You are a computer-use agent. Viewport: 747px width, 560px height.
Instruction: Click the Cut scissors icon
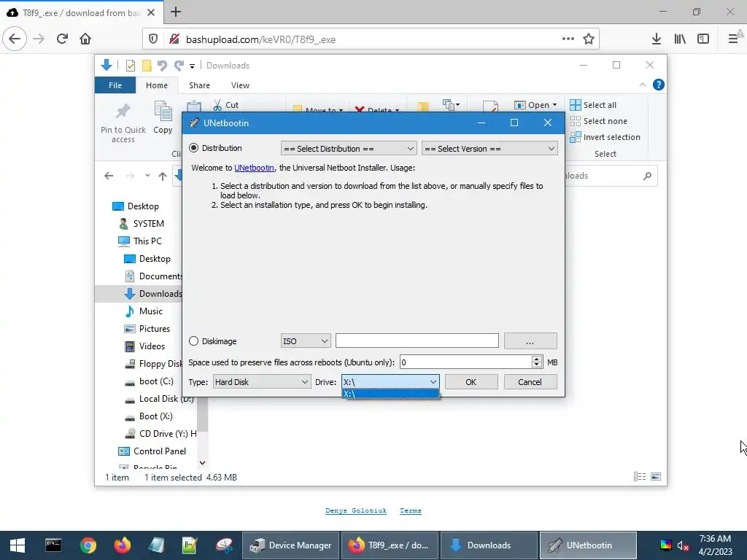pos(217,105)
